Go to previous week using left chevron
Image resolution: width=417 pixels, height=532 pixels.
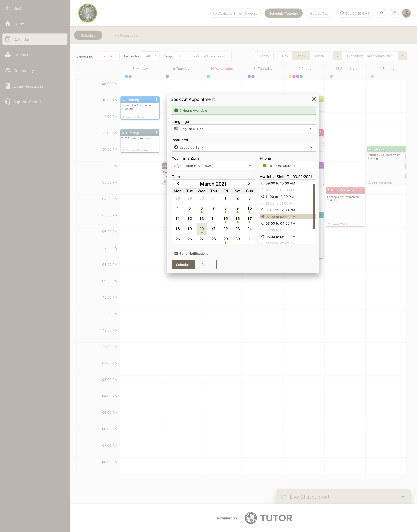click(337, 56)
